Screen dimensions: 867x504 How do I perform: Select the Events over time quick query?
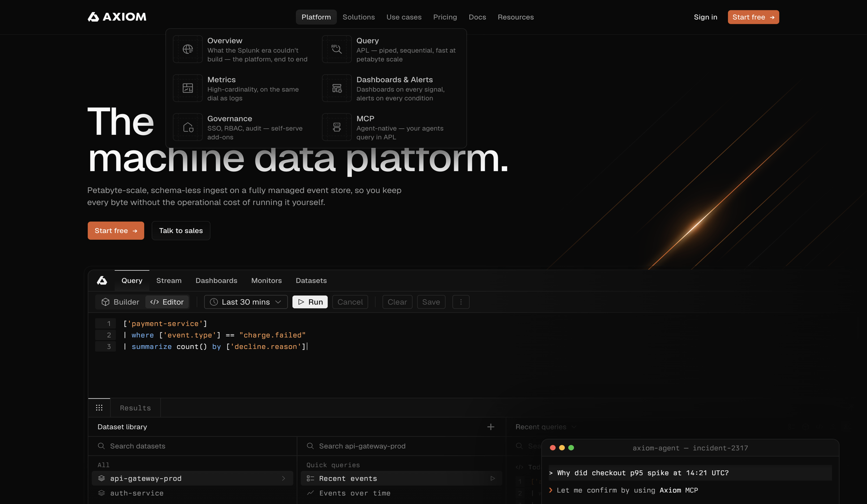(x=401, y=493)
